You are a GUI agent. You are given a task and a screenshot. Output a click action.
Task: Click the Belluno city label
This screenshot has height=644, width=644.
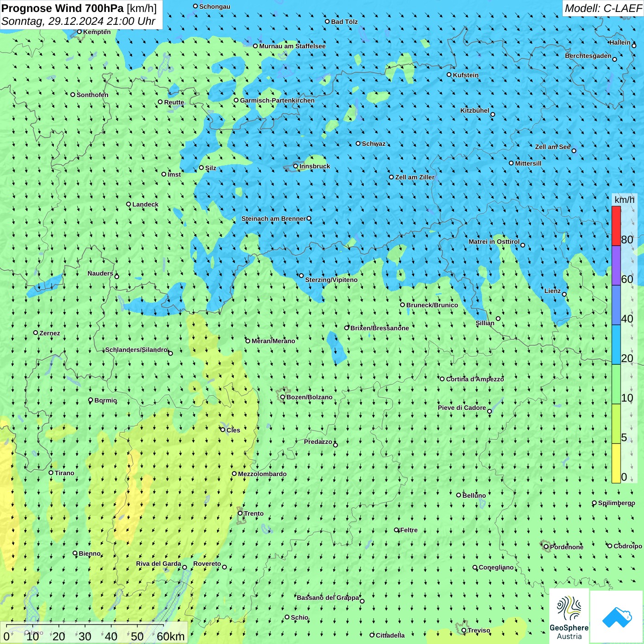click(x=474, y=495)
